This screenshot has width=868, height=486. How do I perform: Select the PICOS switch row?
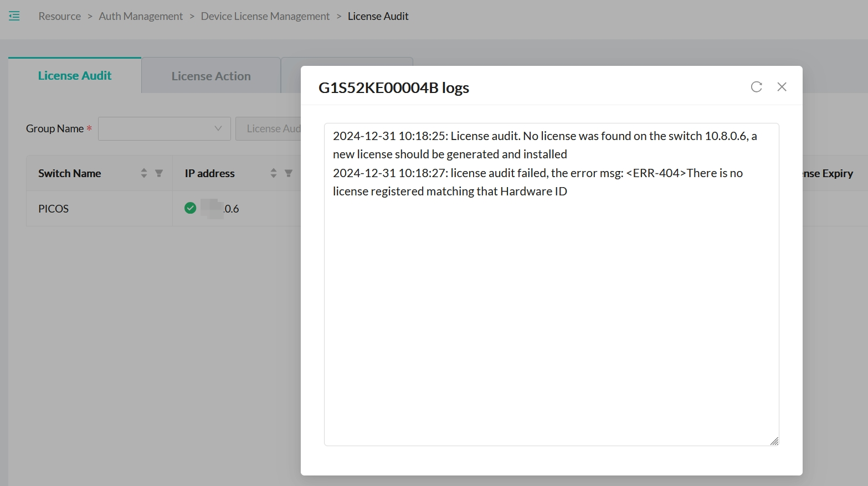pyautogui.click(x=54, y=209)
